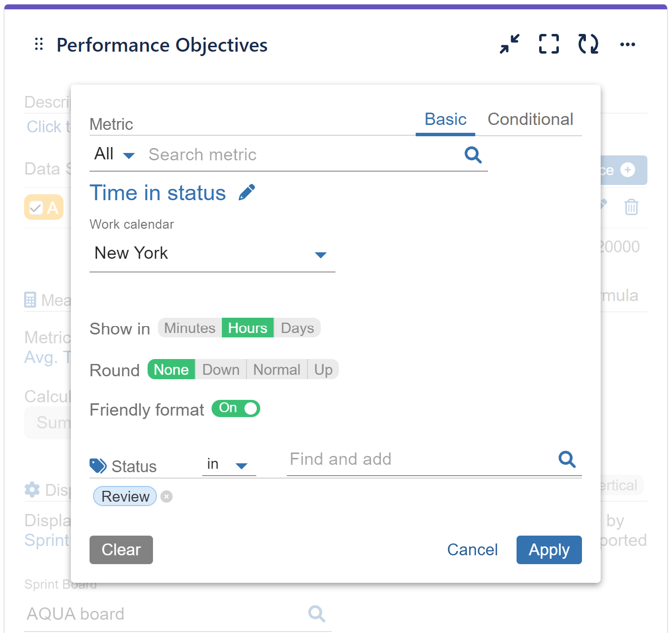Select the Basic tab

tap(445, 120)
